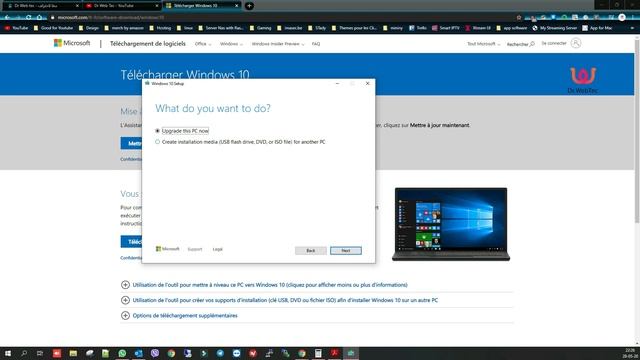Expand Options de téléchargement supplémentaires
Screen dimensions: 640x360
click(x=125, y=316)
